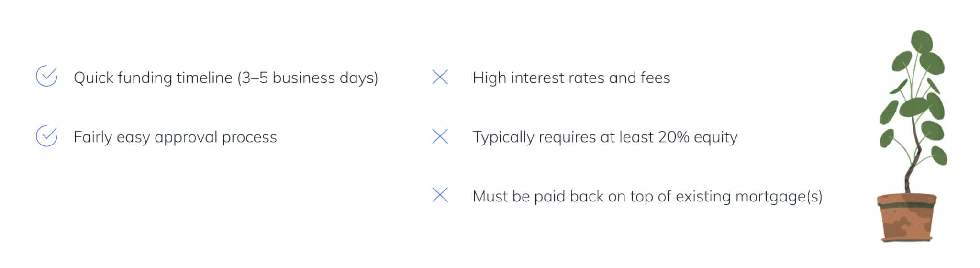This screenshot has width=980, height=268.
Task: Click the 'Fairly easy approval process' text
Action: click(x=175, y=137)
